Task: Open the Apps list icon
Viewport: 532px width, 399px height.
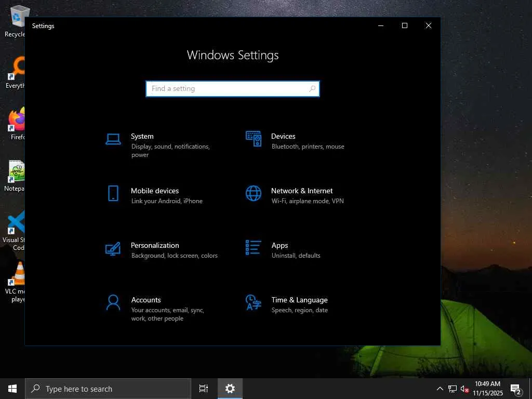Action: tap(253, 248)
